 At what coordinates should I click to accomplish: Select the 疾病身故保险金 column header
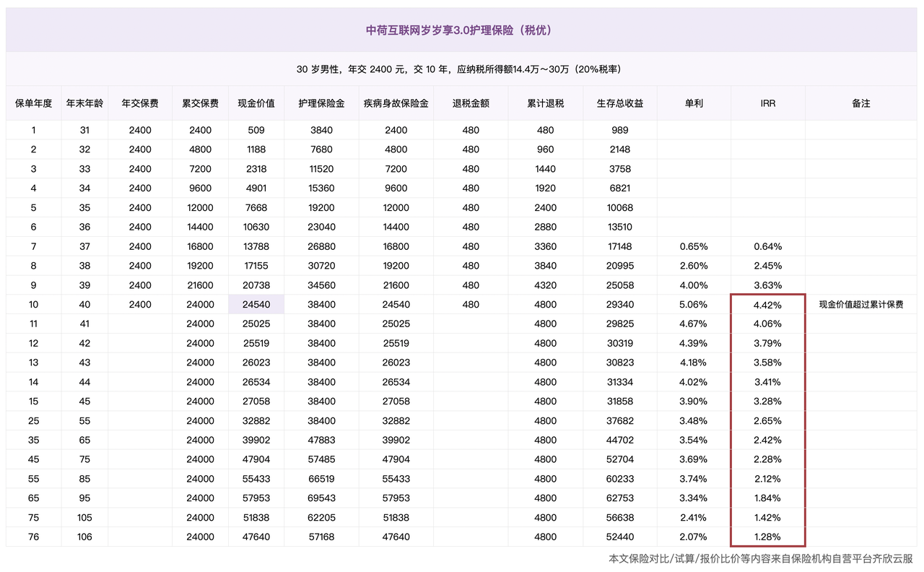[x=396, y=103]
